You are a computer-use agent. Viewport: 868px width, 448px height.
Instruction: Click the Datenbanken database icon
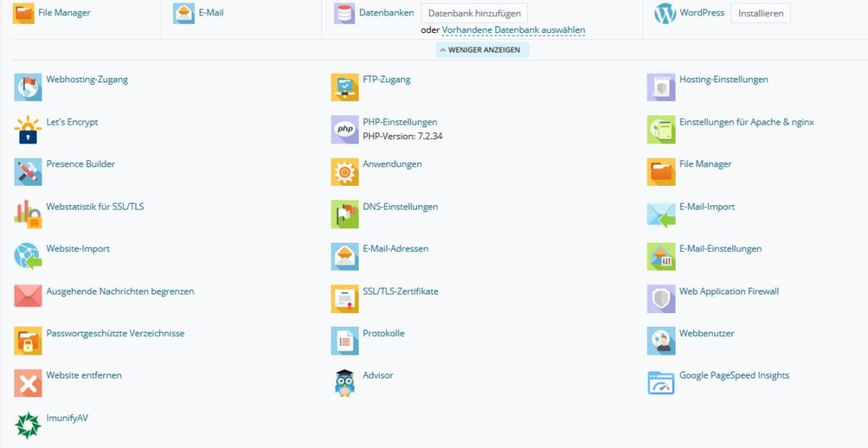click(x=344, y=13)
